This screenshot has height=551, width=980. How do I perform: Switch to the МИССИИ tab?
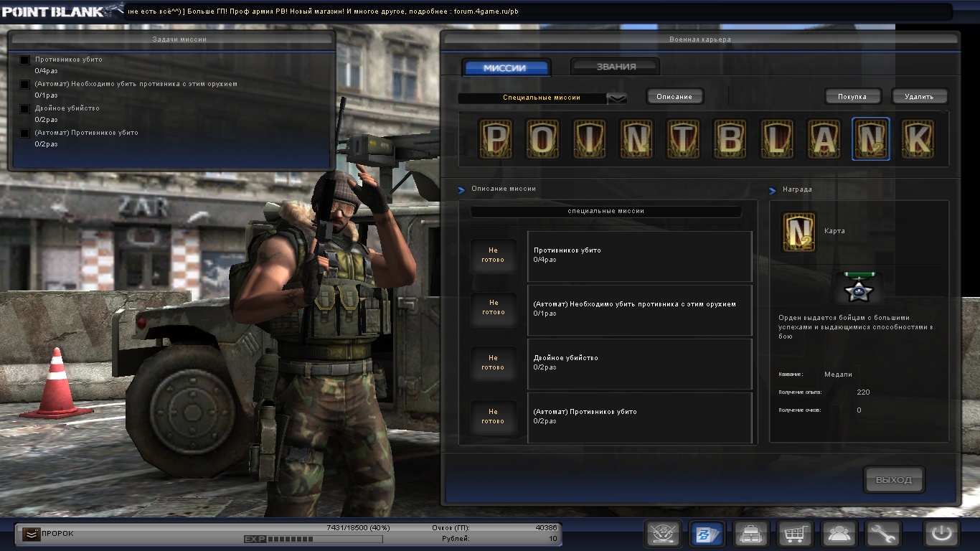pyautogui.click(x=506, y=67)
